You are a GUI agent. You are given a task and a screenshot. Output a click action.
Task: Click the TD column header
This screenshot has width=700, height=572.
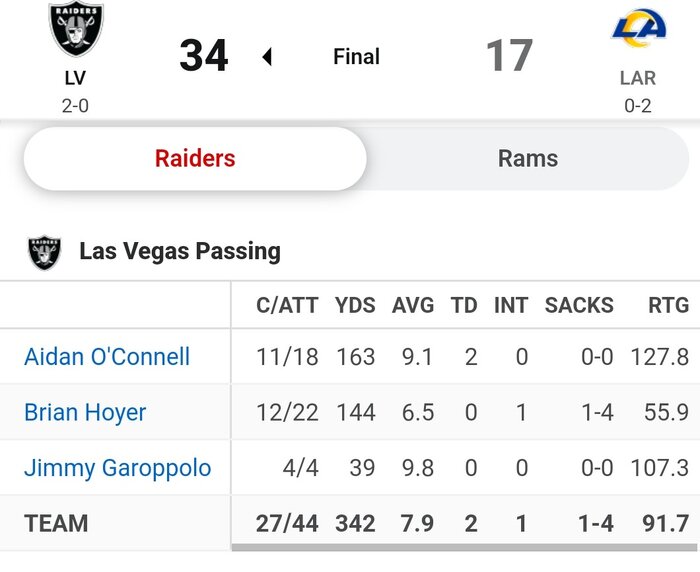(464, 305)
